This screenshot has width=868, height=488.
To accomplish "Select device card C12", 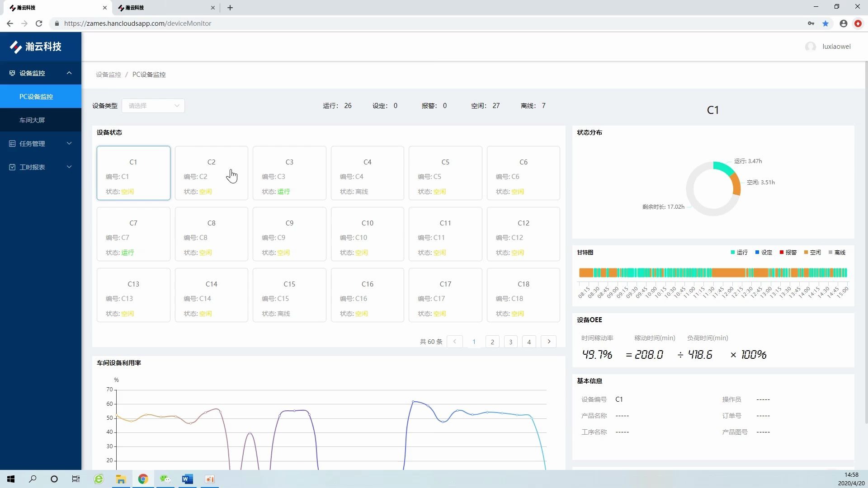I will point(524,234).
